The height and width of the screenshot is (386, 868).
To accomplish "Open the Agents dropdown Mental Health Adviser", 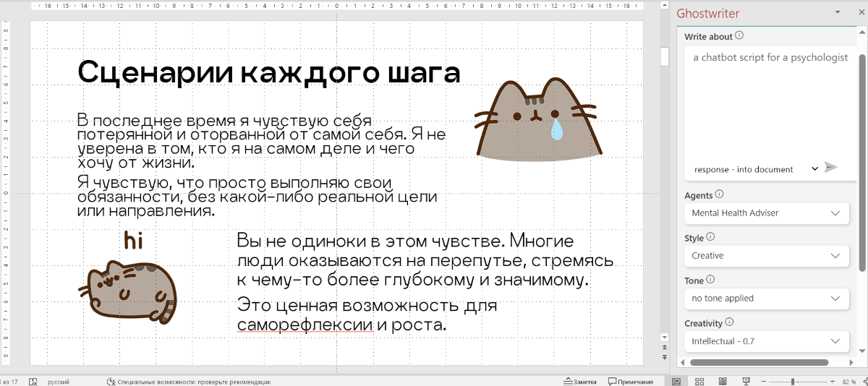I will [766, 213].
